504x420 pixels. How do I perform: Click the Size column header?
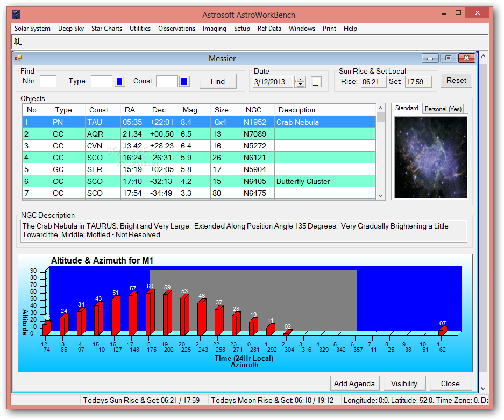coord(226,110)
